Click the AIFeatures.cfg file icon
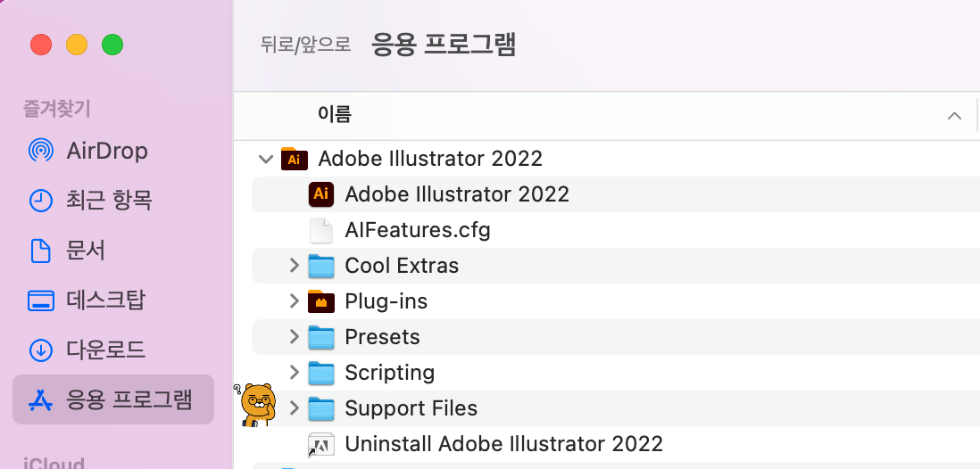The height and width of the screenshot is (469, 980). pyautogui.click(x=321, y=230)
